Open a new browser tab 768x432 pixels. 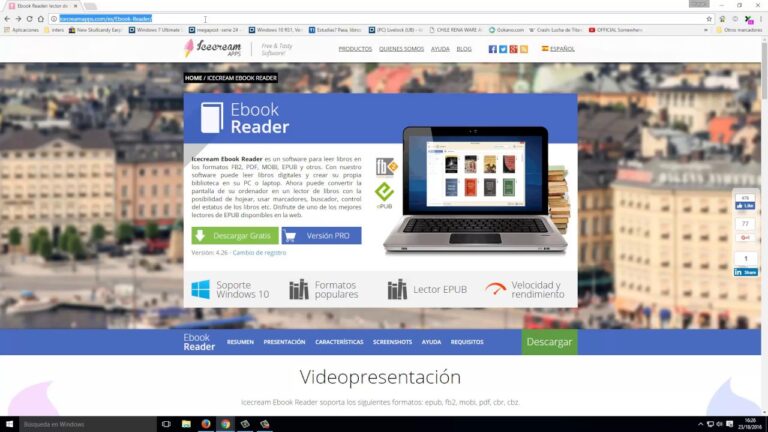[x=90, y=6]
